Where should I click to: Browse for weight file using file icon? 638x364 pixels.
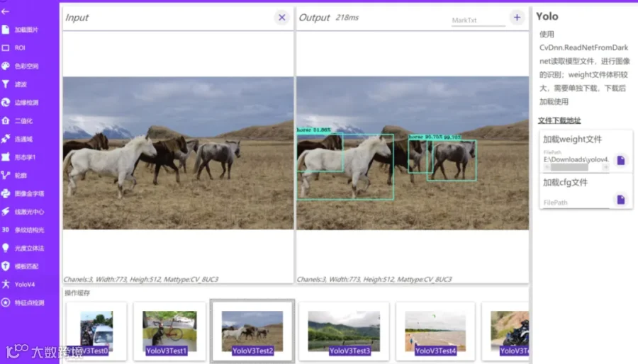[620, 160]
